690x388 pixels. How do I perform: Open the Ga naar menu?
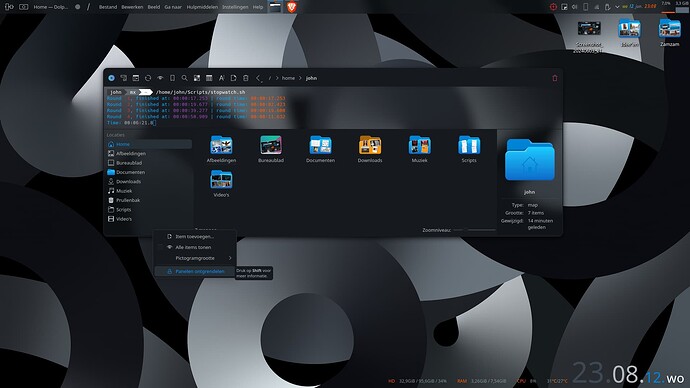[x=173, y=7]
